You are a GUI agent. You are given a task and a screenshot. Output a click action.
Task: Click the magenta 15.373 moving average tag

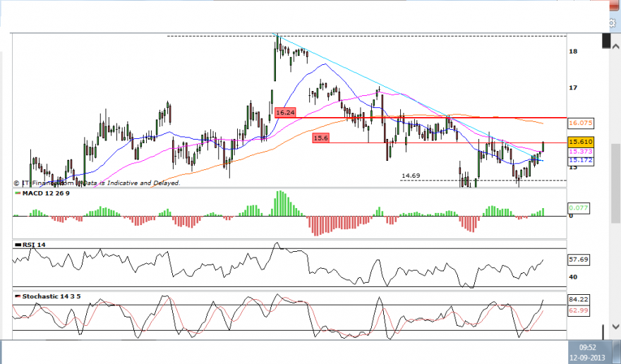[580, 151]
